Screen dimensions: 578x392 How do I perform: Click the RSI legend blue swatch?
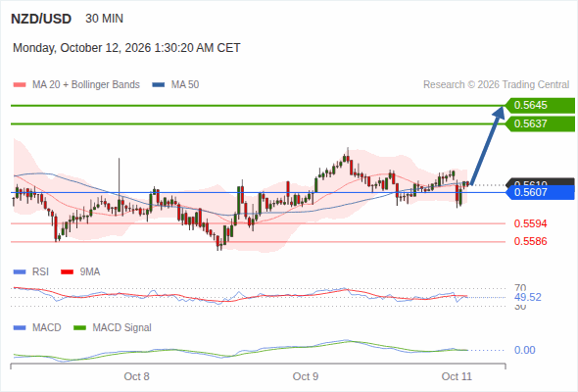[x=20, y=272]
